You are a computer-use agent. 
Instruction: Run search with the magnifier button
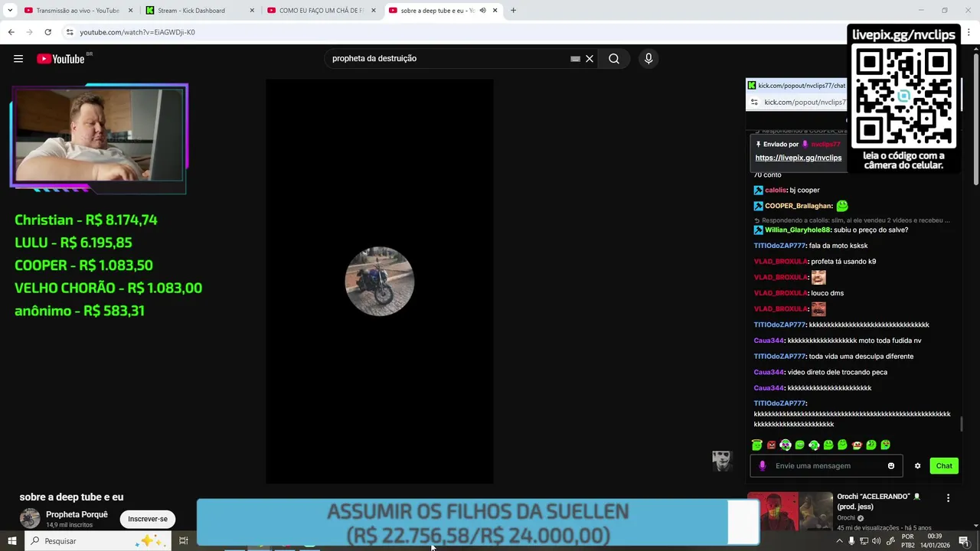(614, 59)
